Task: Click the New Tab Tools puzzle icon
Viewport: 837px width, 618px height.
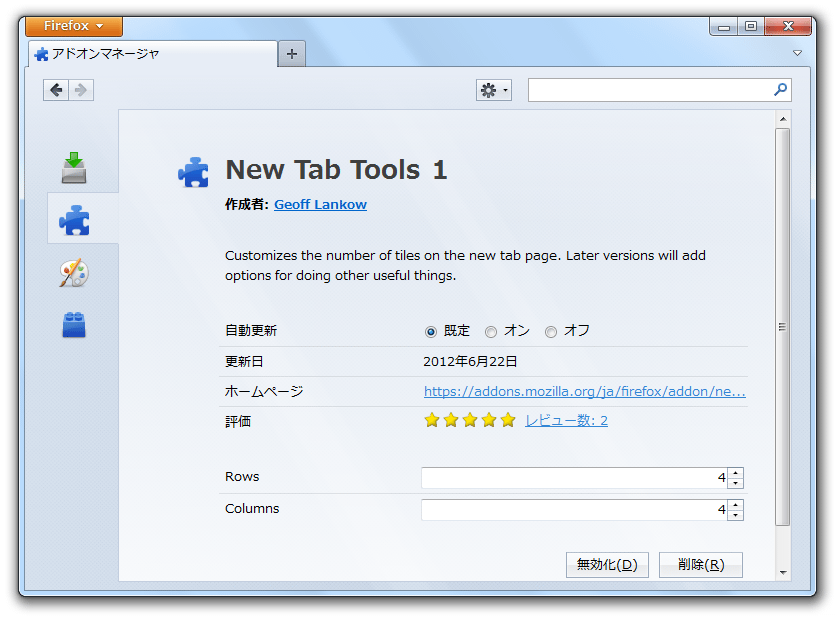Action: click(193, 172)
